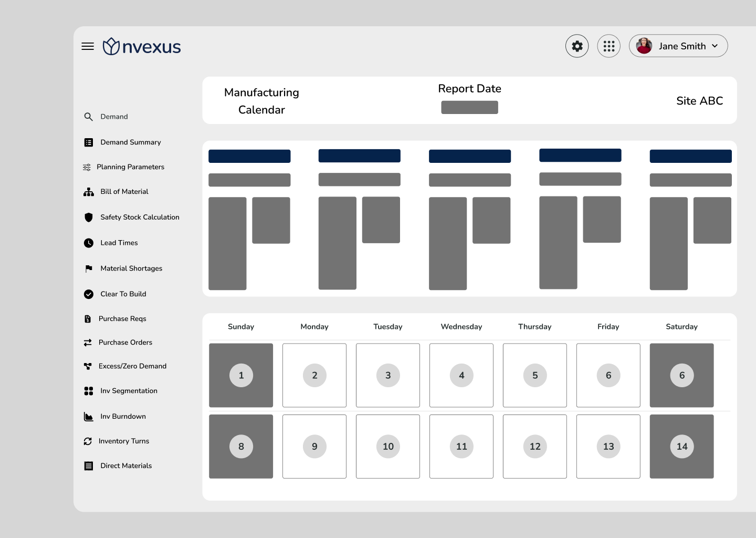The width and height of the screenshot is (756, 538).
Task: Select calendar day 2 on Monday
Action: tap(314, 375)
